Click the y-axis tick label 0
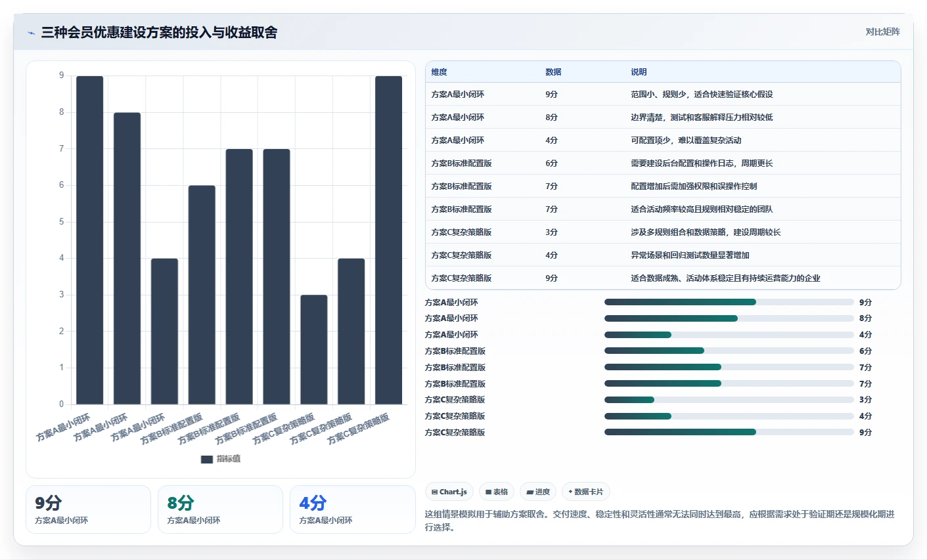Image resolution: width=927 pixels, height=560 pixels. (x=62, y=404)
